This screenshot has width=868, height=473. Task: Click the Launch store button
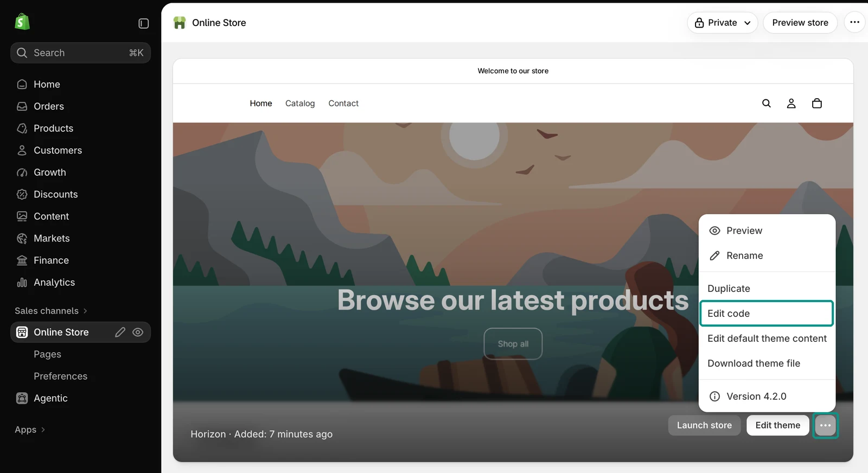pyautogui.click(x=704, y=425)
